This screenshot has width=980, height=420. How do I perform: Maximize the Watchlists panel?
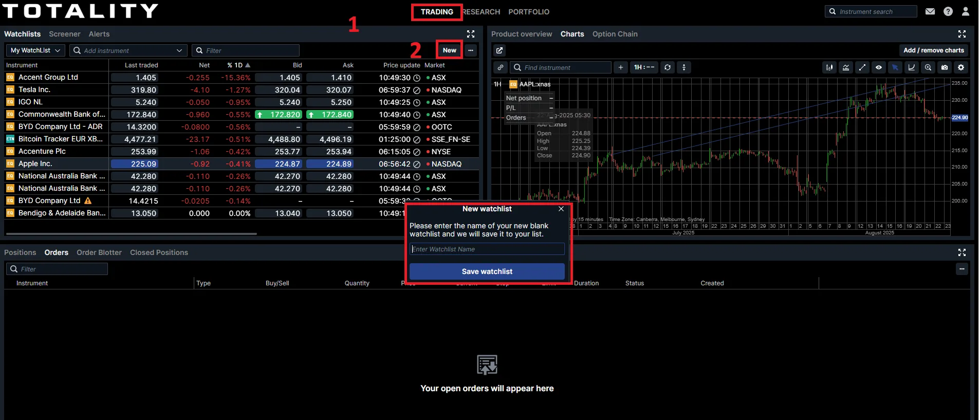tap(471, 34)
